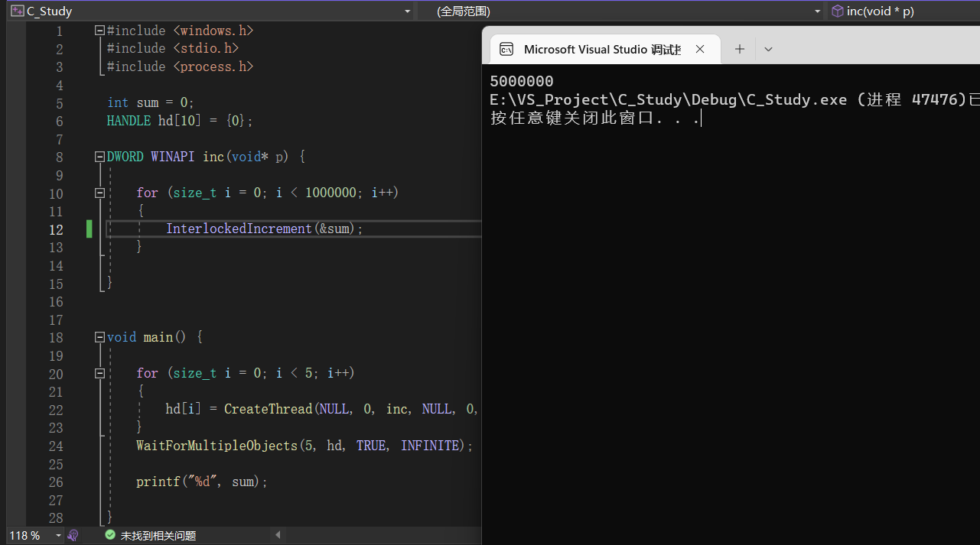Viewport: 980px width, 545px height.
Task: Click the green no-issues checkmark icon
Action: coord(110,536)
